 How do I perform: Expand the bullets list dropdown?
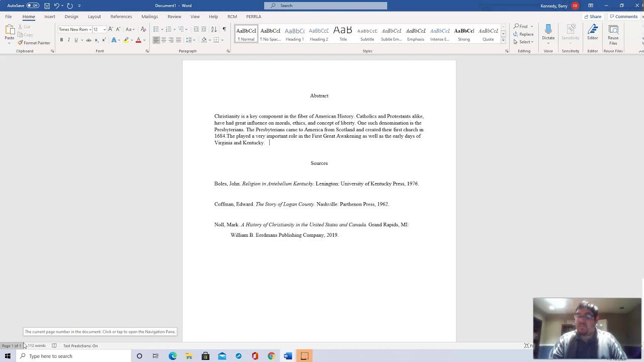[x=162, y=29]
